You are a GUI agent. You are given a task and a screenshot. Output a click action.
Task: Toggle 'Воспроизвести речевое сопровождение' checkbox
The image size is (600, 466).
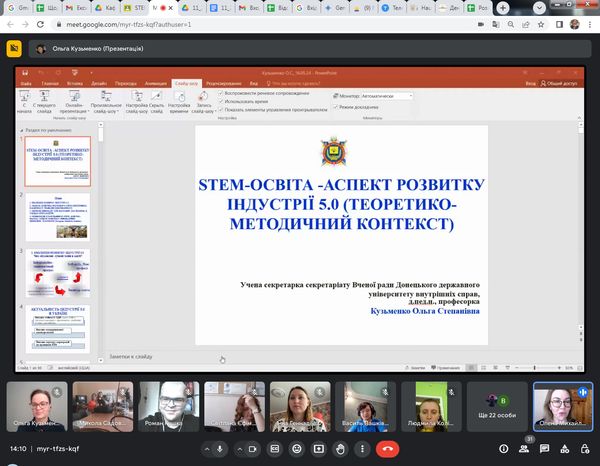219,93
